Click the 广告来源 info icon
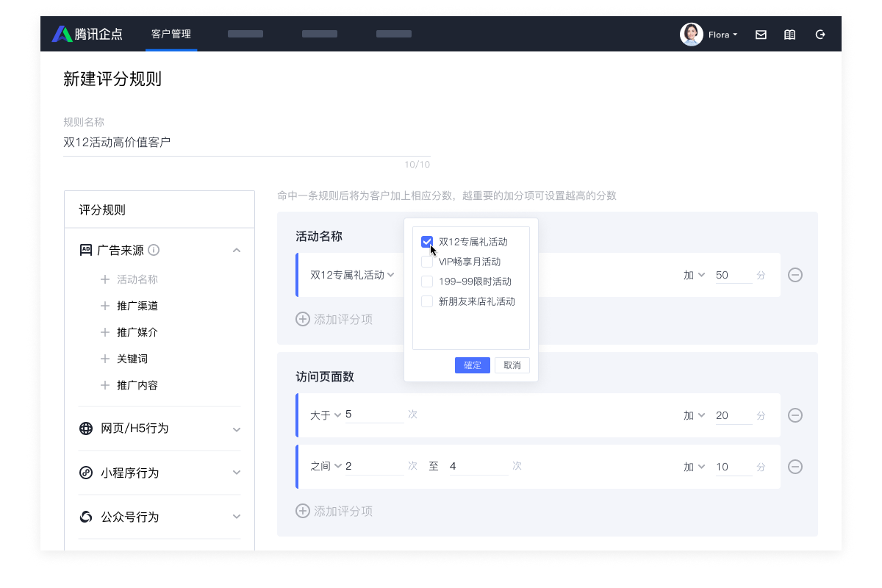The height and width of the screenshot is (588, 882). coord(154,250)
